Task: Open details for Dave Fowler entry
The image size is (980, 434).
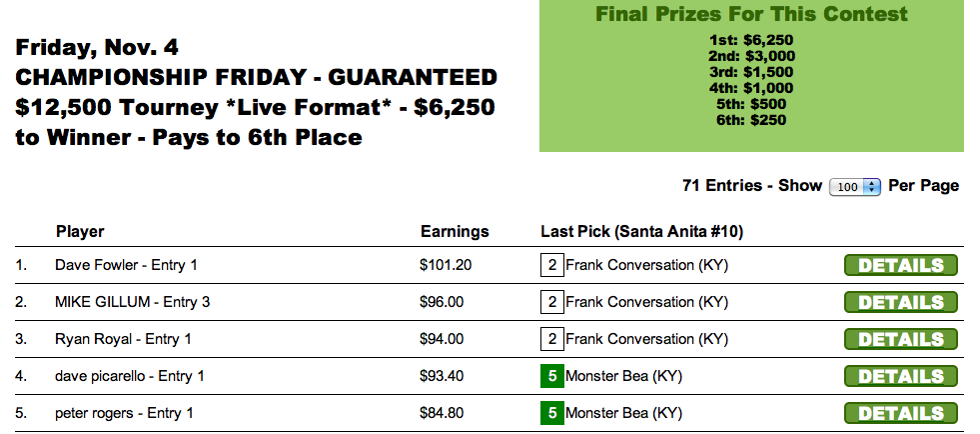Action: click(x=900, y=265)
